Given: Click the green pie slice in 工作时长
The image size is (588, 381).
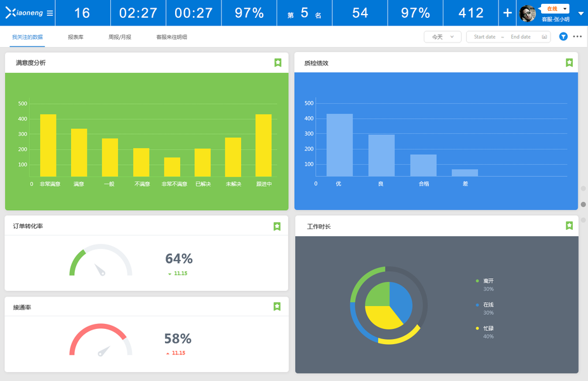Looking at the screenshot, I should 379,295.
